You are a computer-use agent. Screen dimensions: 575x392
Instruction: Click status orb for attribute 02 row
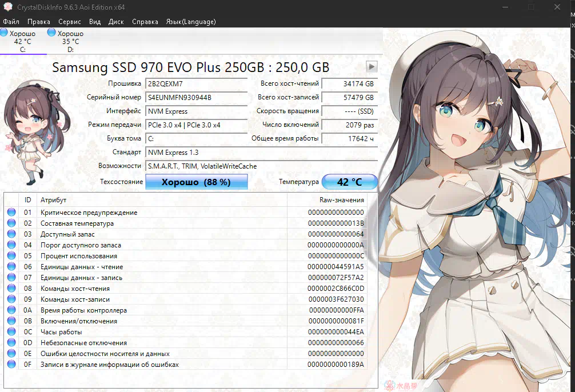click(11, 223)
